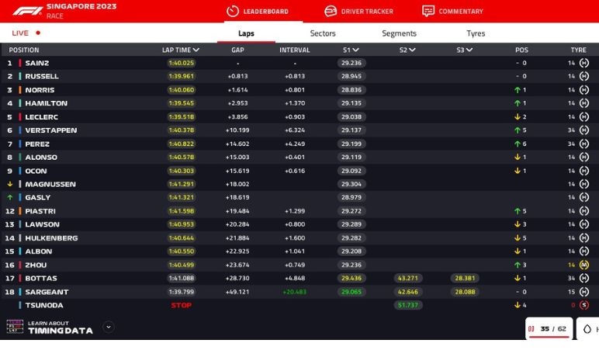
Task: Select Verstappen's driver row
Action: [x=50, y=130]
